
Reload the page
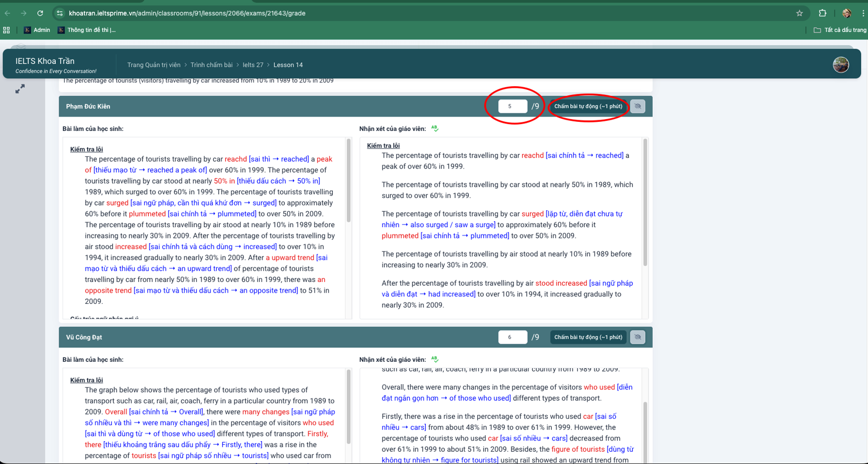(x=40, y=13)
